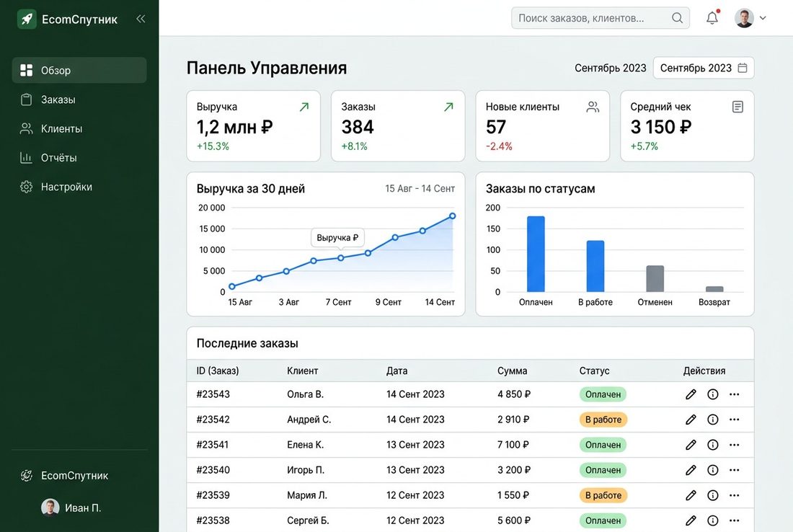This screenshot has height=532, width=793.
Task: Open Настройки in the sidebar
Action: click(x=79, y=187)
